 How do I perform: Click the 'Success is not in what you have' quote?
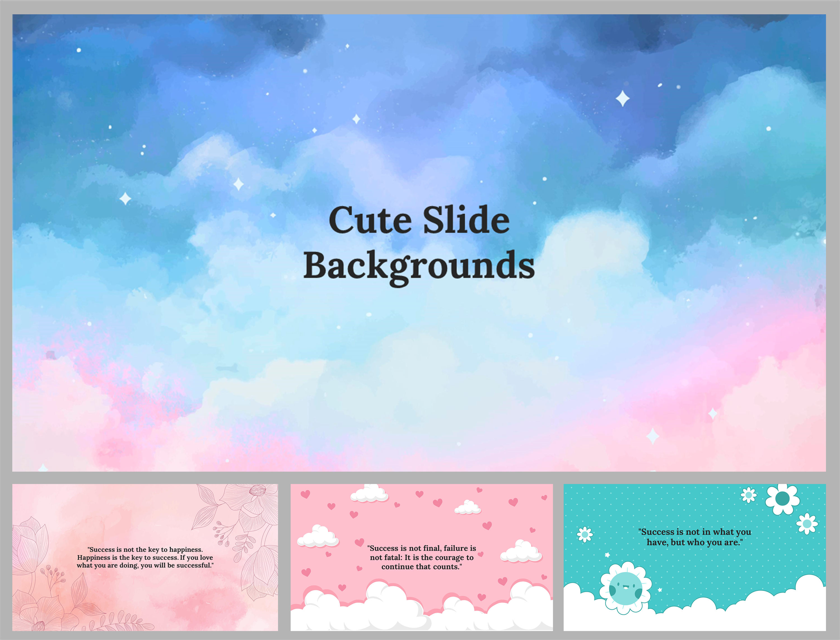click(x=695, y=537)
